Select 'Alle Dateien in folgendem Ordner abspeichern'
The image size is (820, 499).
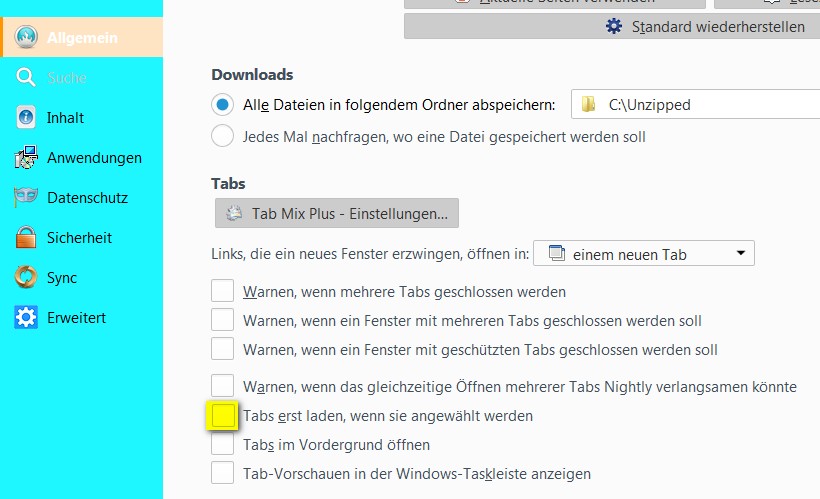[x=222, y=104]
